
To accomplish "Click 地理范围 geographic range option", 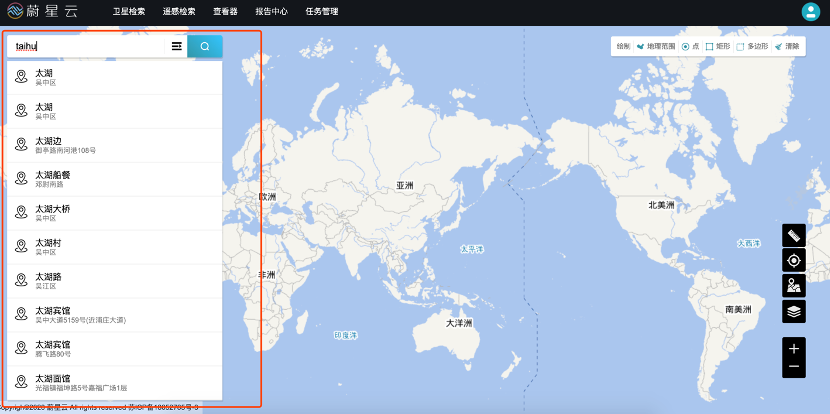I will (656, 46).
